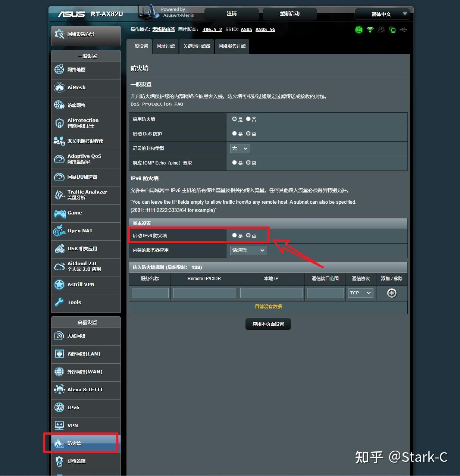Viewport: 460px width, 476px height.
Task: Disable DoS protection by choosing 否
Action: tap(248, 133)
